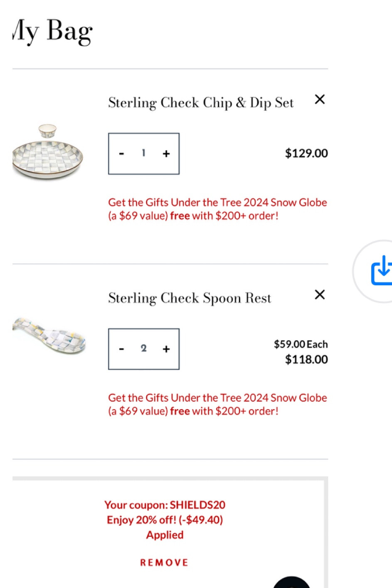Screen dimensions: 392x588
Task: Click the X to remove the Chip & Dip Set
Action: tap(320, 100)
